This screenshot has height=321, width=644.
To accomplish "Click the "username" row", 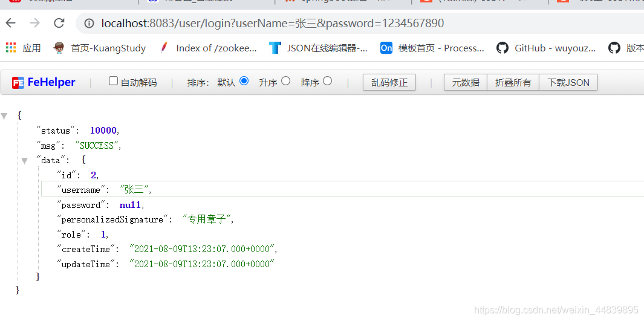I will tap(342, 190).
